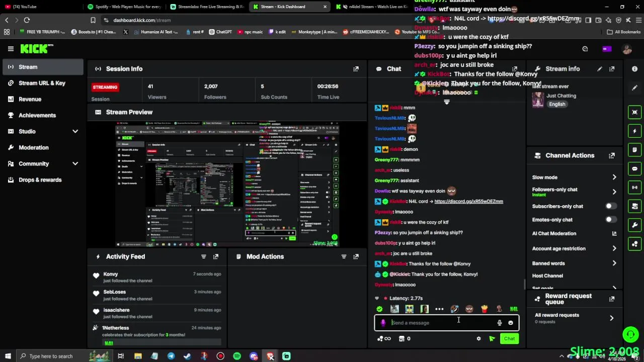Toggle the stream preview widget in the right sidebar
Image resolution: width=644 pixels, height=362 pixels.
coord(634,112)
